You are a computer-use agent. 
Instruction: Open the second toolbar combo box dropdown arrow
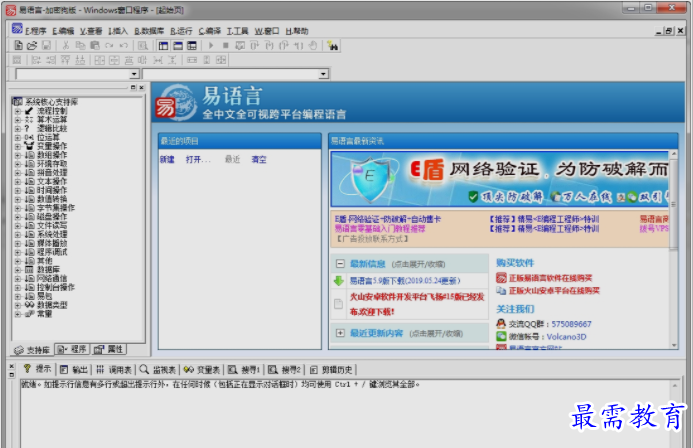[324, 74]
